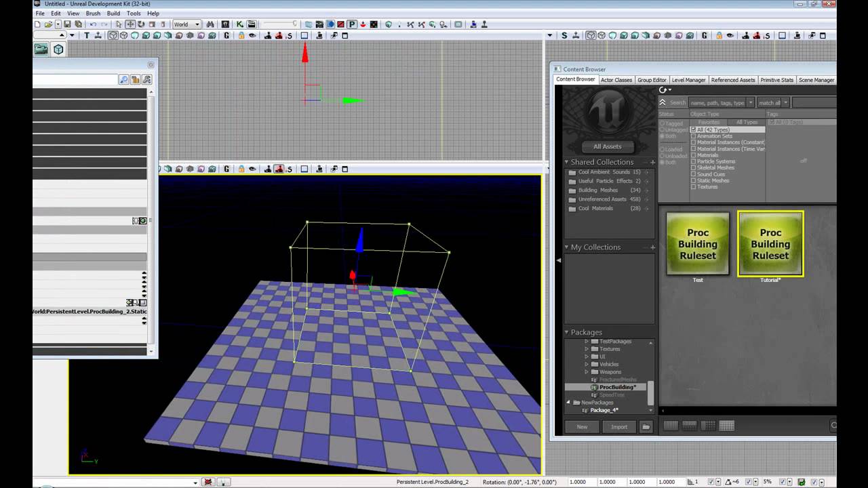The height and width of the screenshot is (488, 868).
Task: Click the Open folder icon in main toolbar
Action: [x=48, y=24]
